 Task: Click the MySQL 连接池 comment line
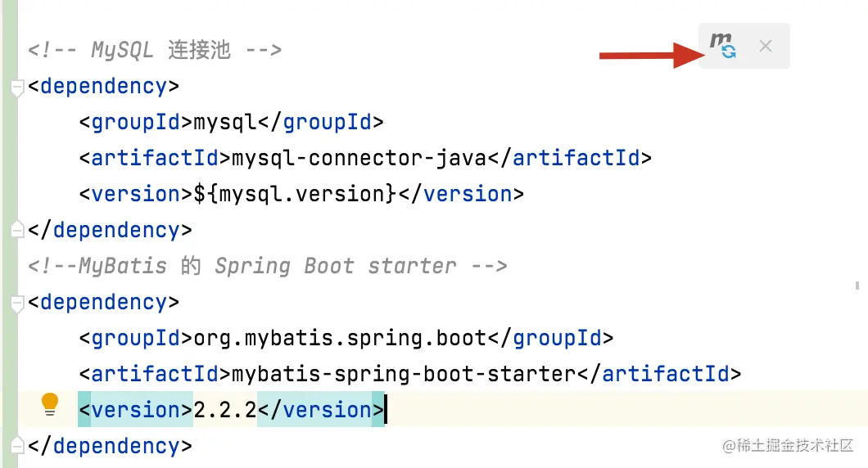coord(155,50)
